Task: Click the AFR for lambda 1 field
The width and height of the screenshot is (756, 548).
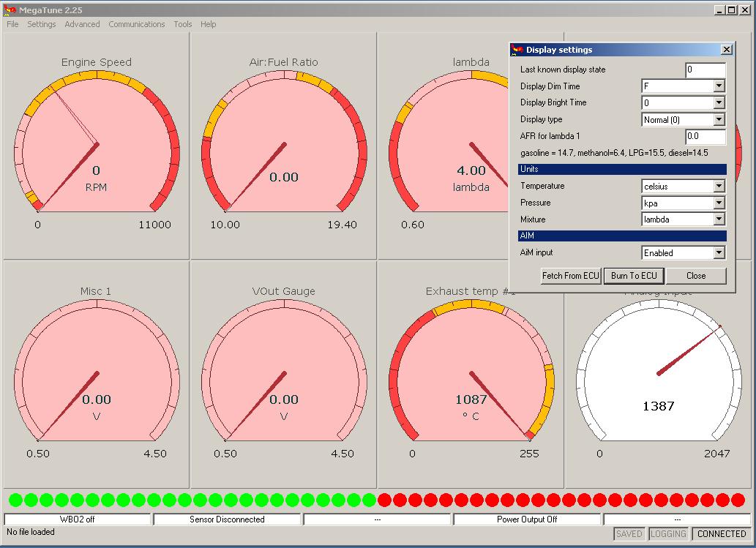Action: point(706,136)
